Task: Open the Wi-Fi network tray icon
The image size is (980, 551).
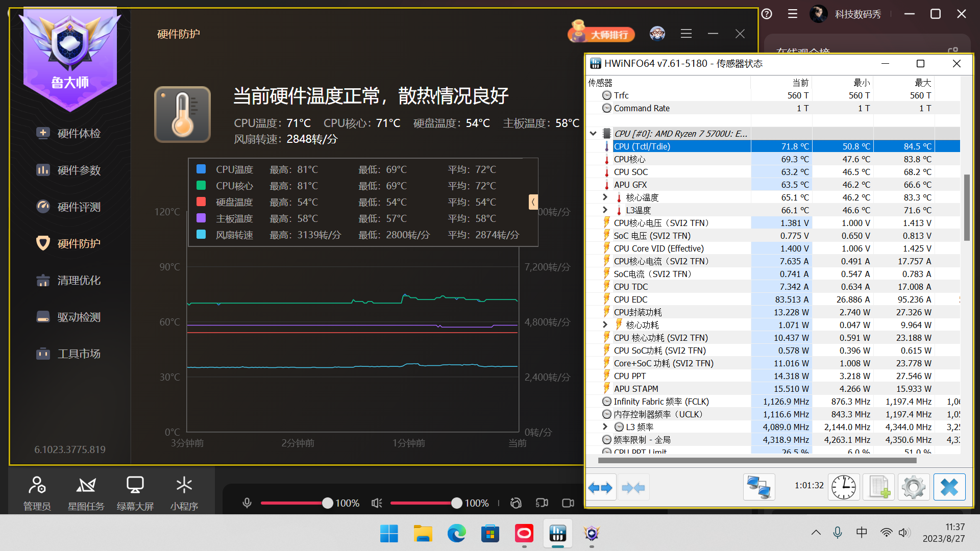Action: pos(886,533)
